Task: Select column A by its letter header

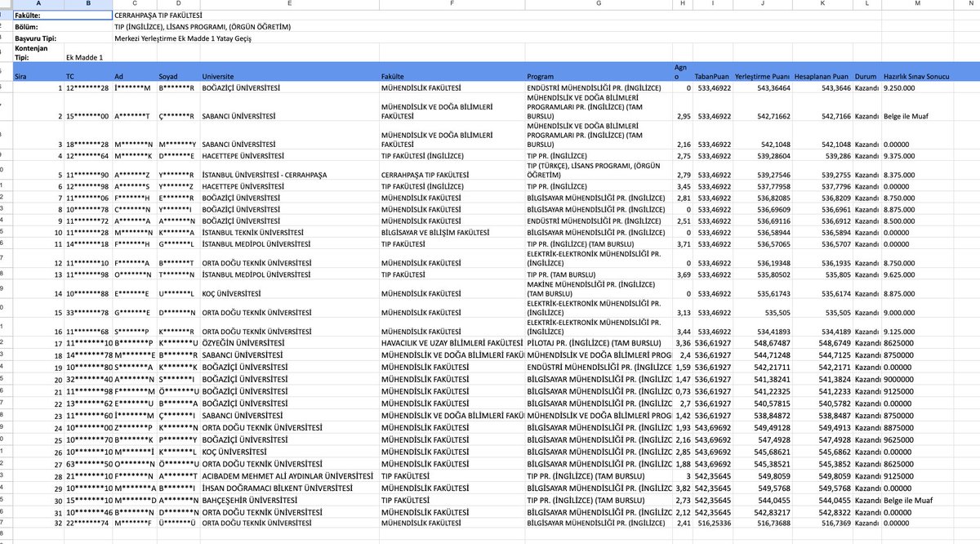Action: [39, 5]
